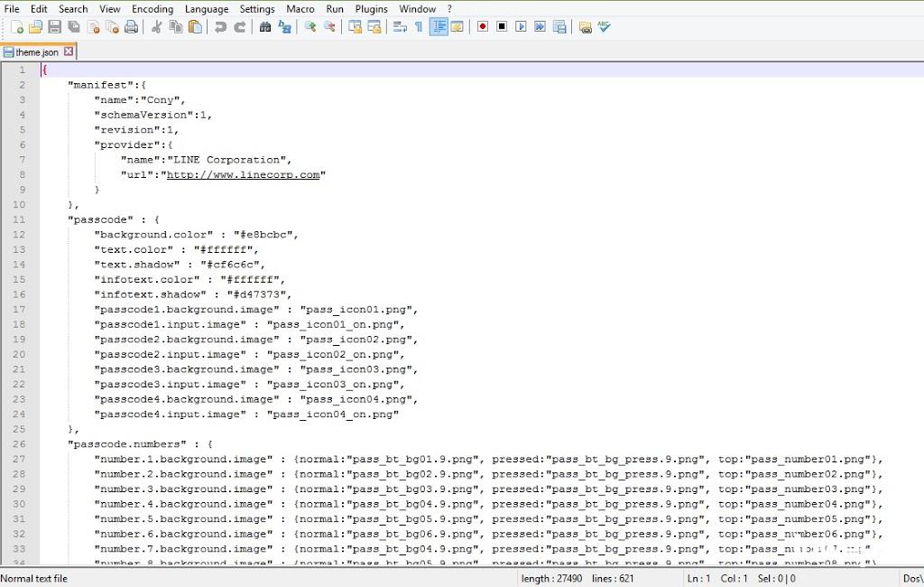Create a new document with the New icon

point(17,27)
